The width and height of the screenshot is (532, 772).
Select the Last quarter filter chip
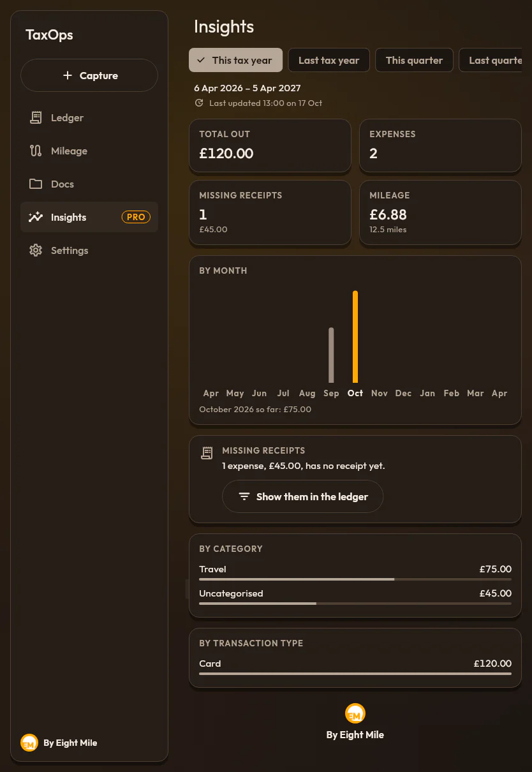click(491, 60)
